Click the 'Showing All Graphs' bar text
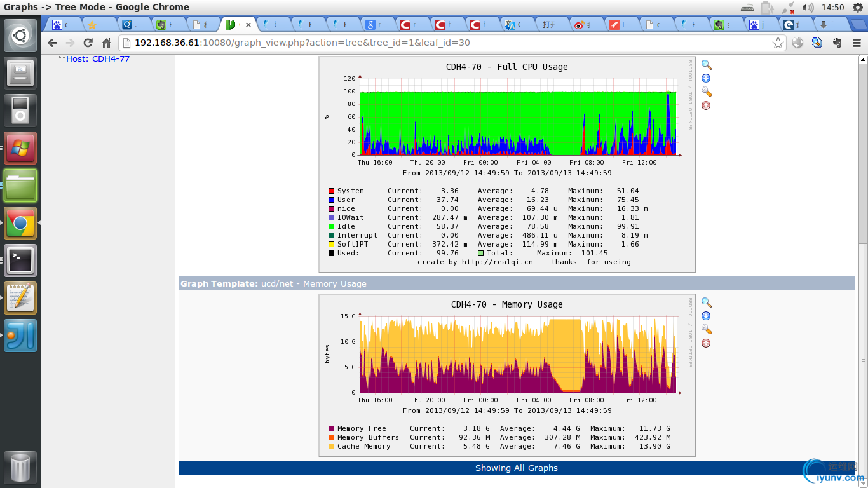 (x=517, y=468)
